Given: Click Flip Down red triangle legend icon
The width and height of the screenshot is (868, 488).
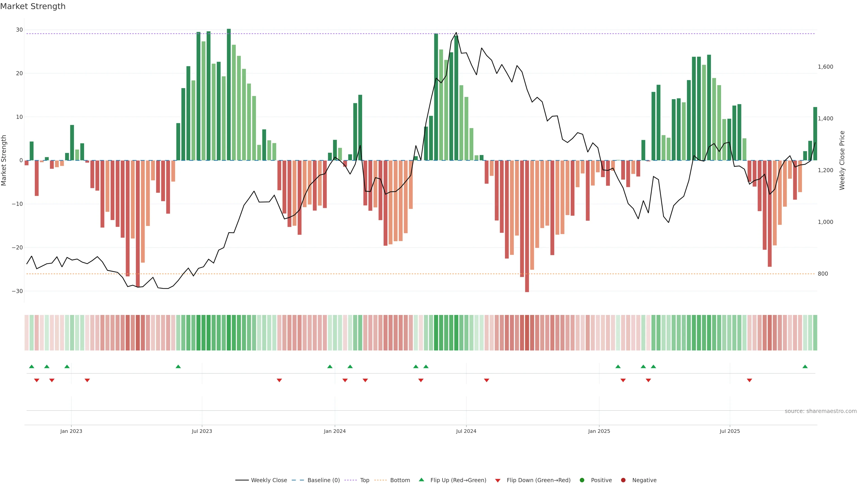Looking at the screenshot, I should coord(498,480).
